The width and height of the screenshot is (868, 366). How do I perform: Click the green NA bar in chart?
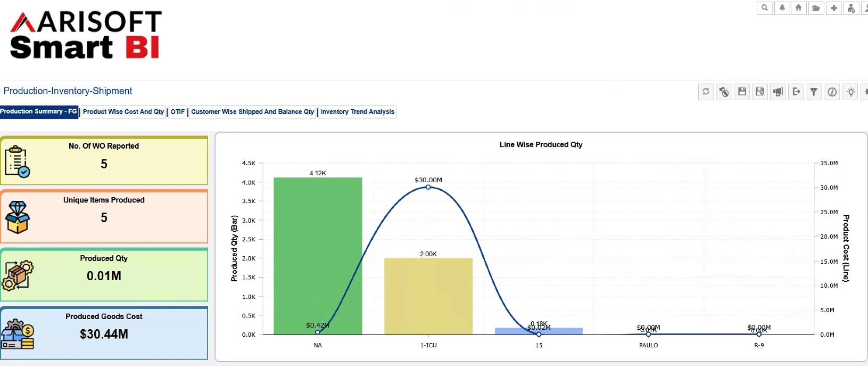[318, 256]
